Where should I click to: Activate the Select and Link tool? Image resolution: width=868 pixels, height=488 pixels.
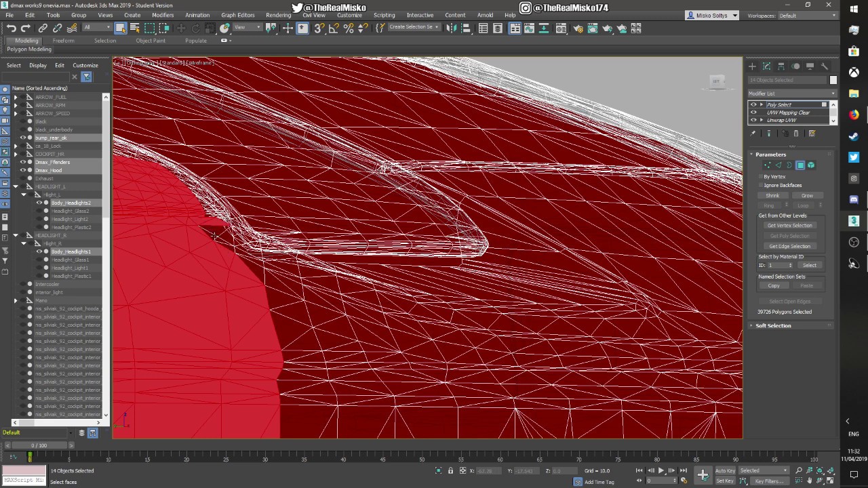coord(43,28)
